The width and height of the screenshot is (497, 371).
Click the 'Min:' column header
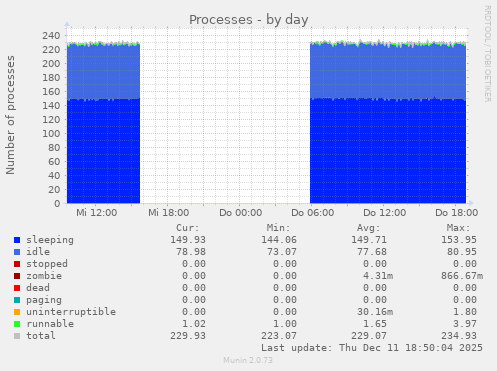pyautogui.click(x=278, y=228)
